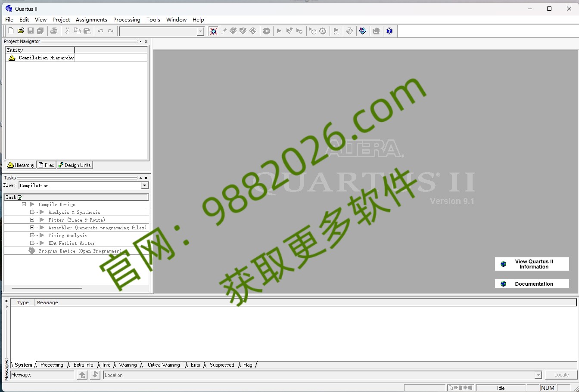Viewport: 579px width, 392px height.
Task: Click the pencil Settings toolbar icon
Action: [x=224, y=31]
